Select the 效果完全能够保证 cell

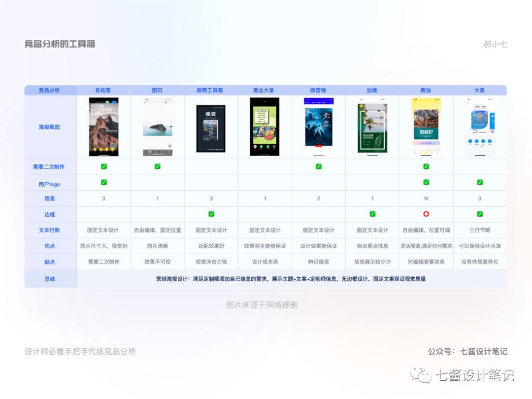[x=265, y=246]
